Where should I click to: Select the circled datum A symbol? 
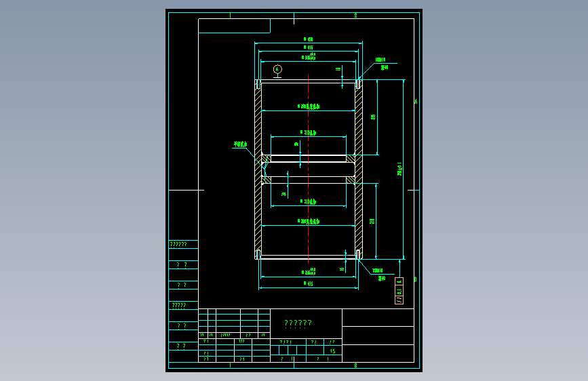tap(277, 69)
